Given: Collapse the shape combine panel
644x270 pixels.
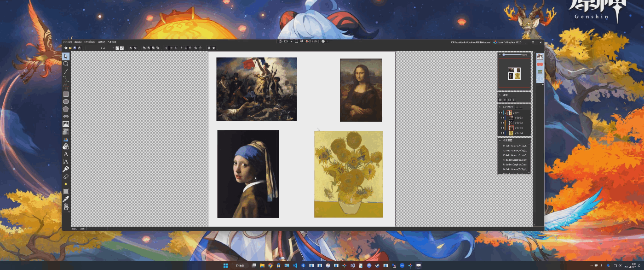Looking at the screenshot, I should click(500, 95).
